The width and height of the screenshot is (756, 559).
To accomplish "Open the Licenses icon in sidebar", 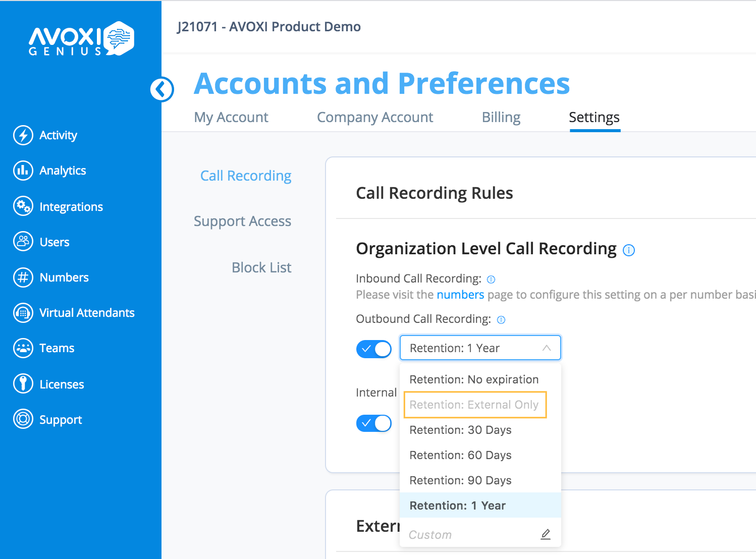I will (23, 383).
